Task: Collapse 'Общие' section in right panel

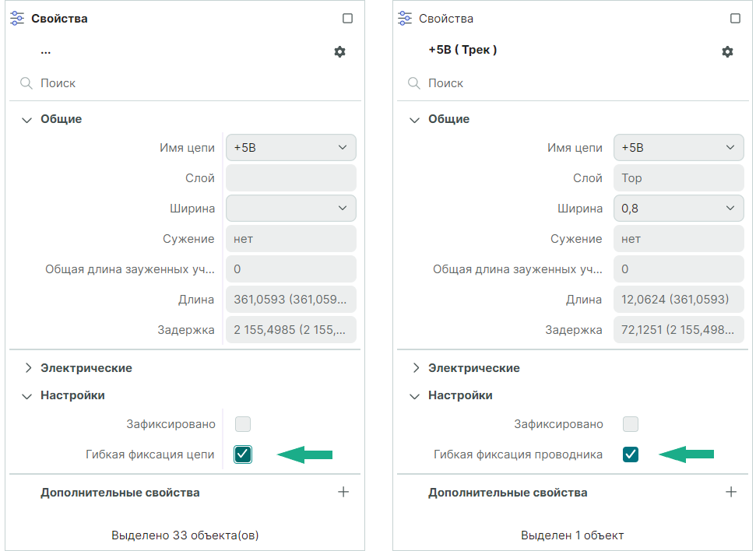Action: tap(414, 120)
